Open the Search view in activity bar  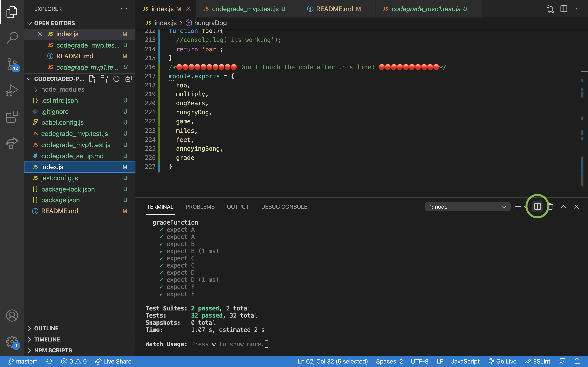pyautogui.click(x=12, y=38)
